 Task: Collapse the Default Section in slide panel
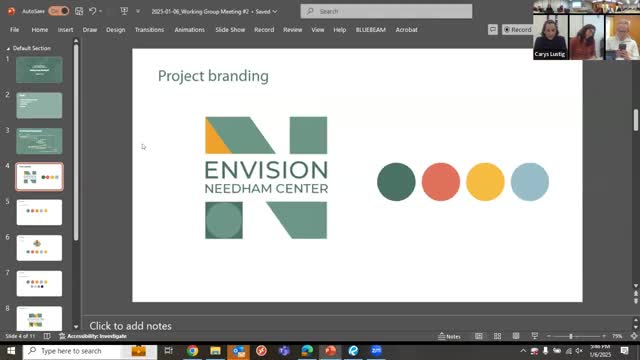(x=8, y=48)
